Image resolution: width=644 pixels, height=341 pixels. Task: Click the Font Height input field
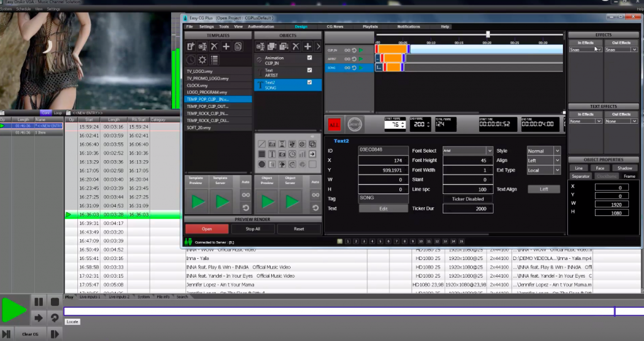click(x=468, y=160)
